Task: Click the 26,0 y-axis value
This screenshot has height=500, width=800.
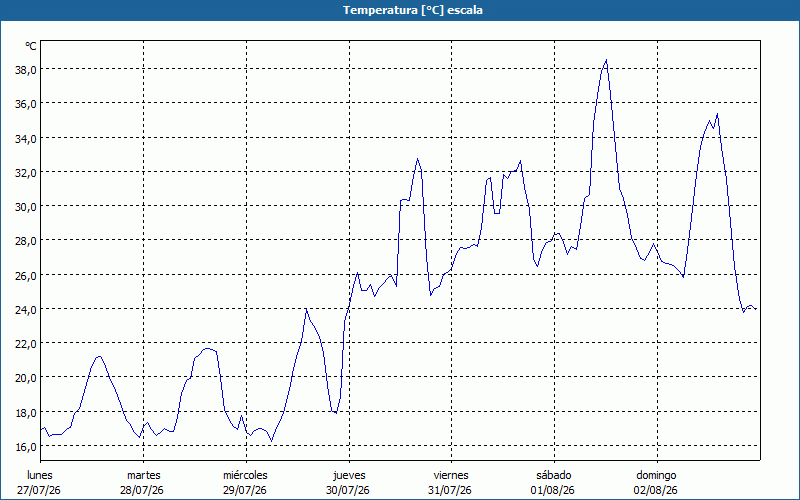Action: point(26,276)
